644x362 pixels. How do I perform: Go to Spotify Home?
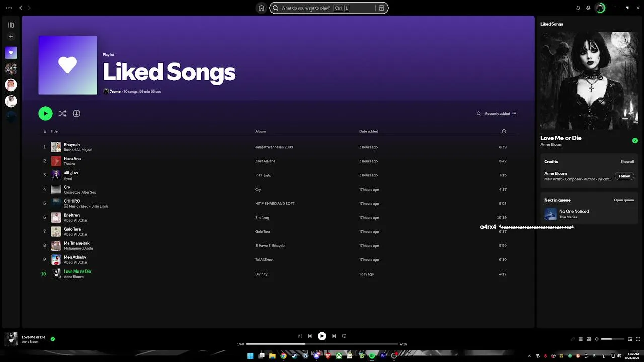pyautogui.click(x=261, y=8)
